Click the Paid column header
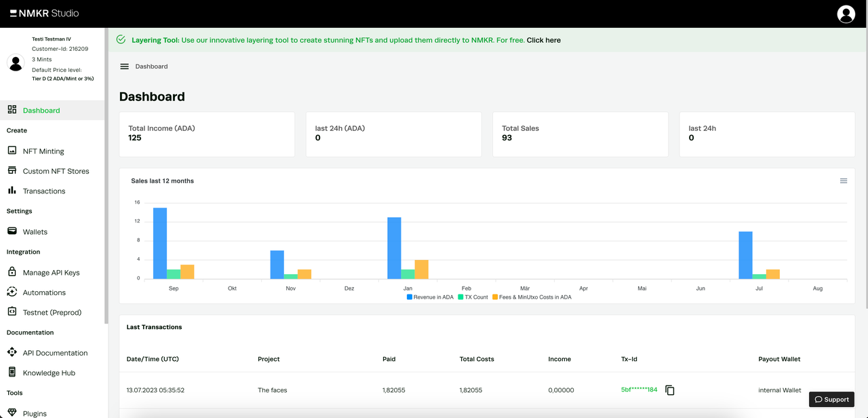This screenshot has height=418, width=868. [389, 359]
